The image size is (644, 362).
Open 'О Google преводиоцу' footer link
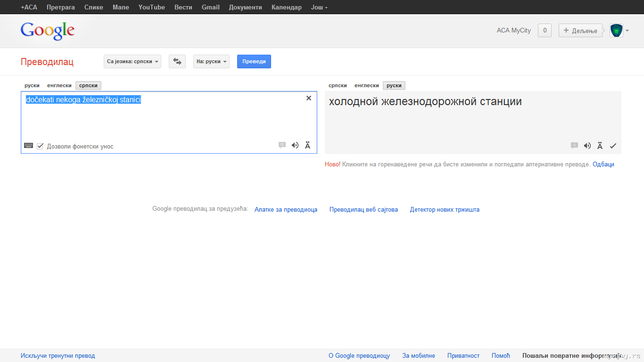click(x=359, y=356)
